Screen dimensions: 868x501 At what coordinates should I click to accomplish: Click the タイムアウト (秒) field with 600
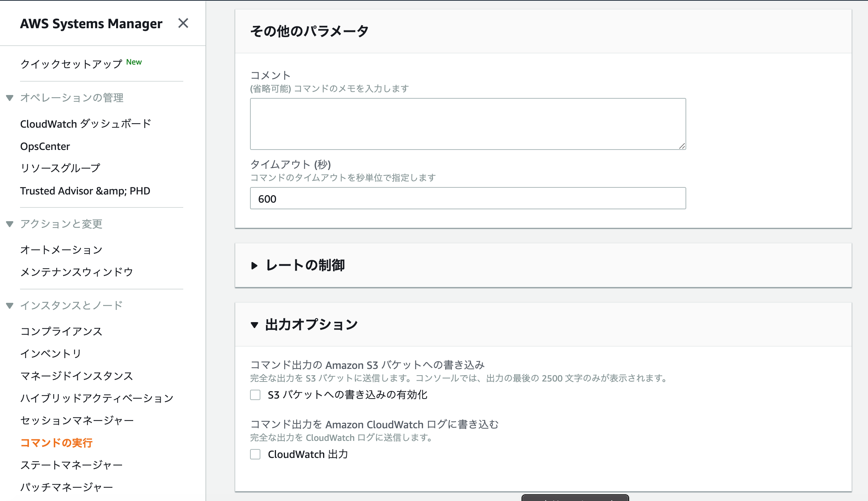[x=468, y=199]
